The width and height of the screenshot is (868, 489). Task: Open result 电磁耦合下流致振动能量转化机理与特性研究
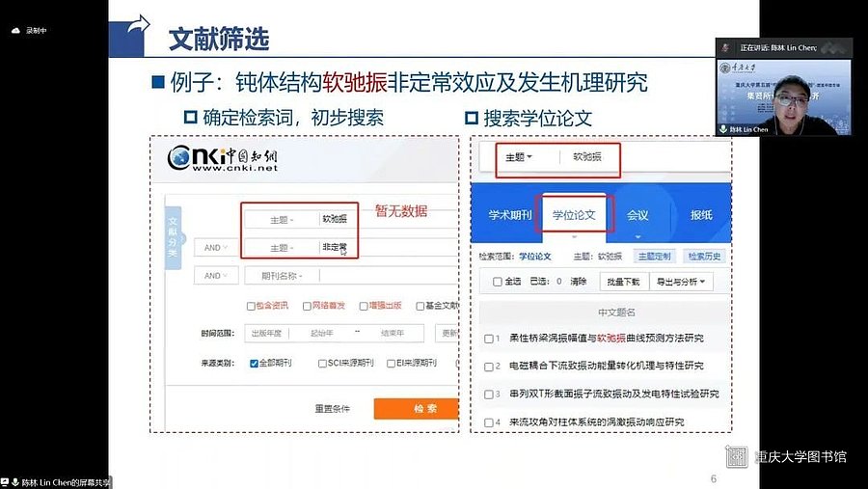[x=607, y=366]
